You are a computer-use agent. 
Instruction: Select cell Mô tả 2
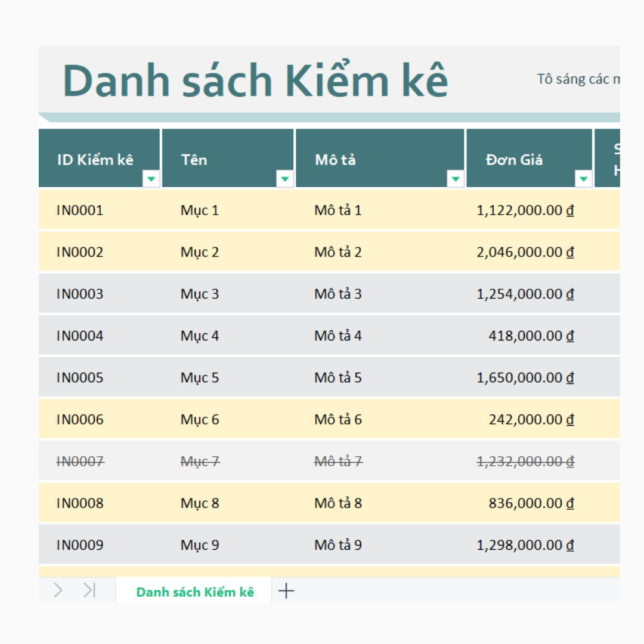pyautogui.click(x=380, y=252)
